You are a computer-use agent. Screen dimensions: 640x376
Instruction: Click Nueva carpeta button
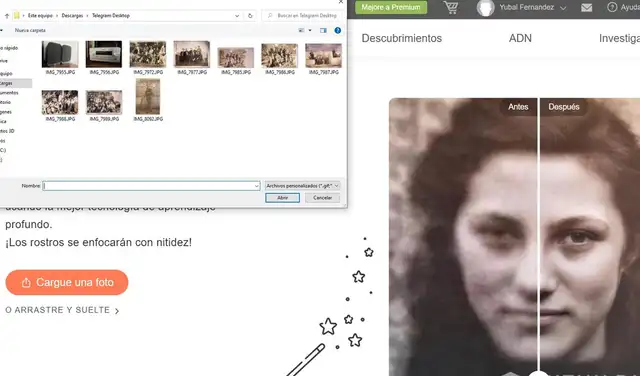[x=30, y=30]
